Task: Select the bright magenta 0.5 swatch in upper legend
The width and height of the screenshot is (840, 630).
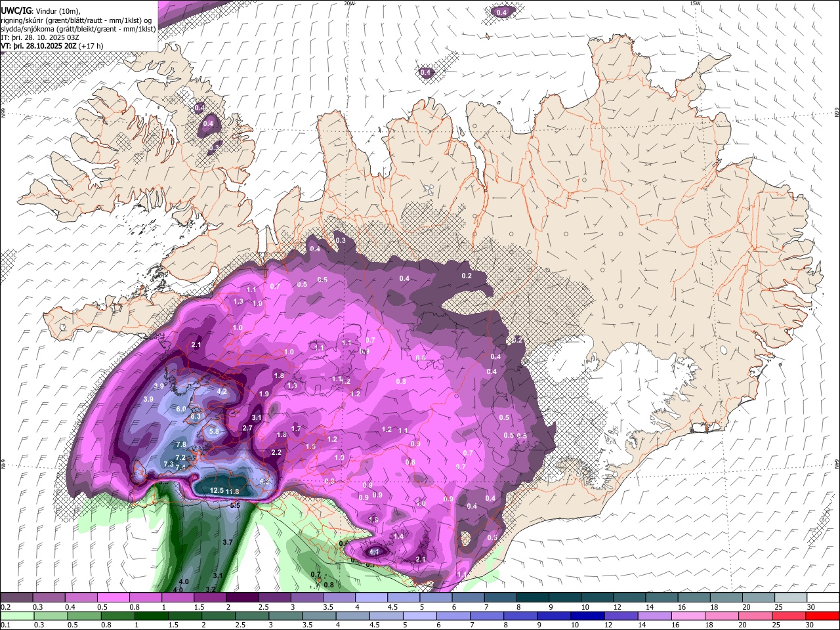Action: (x=113, y=598)
